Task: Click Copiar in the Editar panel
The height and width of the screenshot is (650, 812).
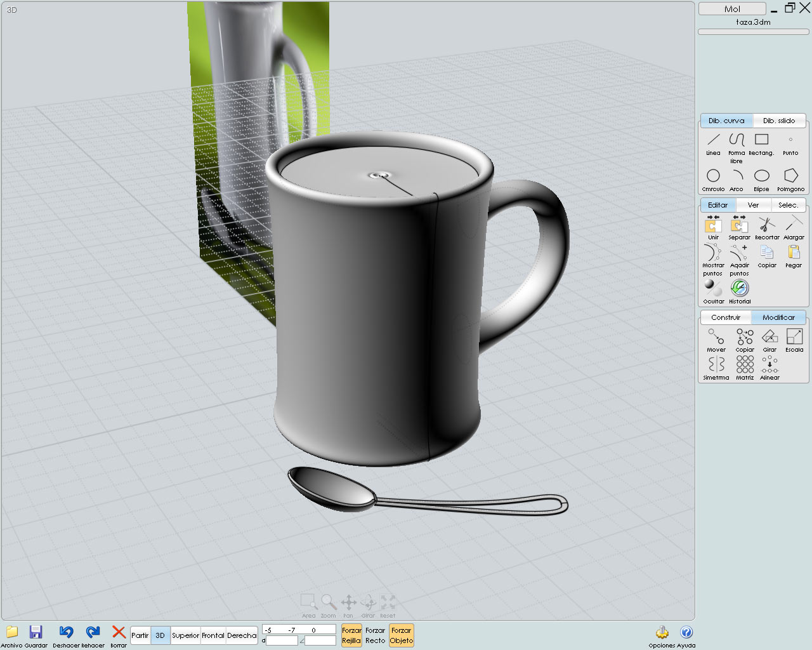Action: click(767, 256)
